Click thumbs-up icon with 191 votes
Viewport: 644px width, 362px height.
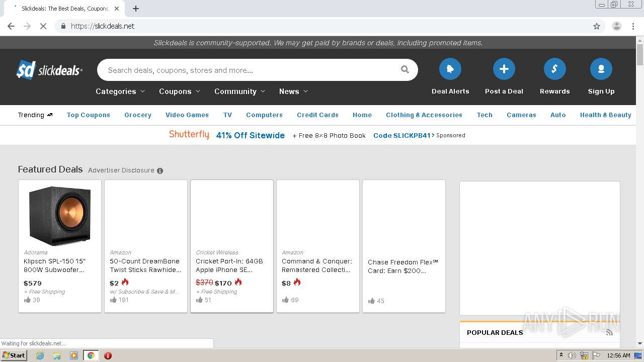coord(113,300)
